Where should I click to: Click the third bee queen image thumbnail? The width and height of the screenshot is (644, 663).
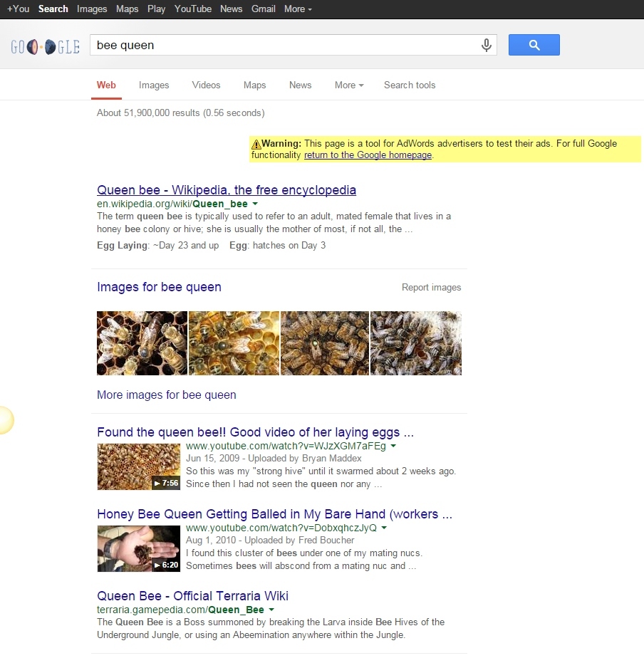325,343
